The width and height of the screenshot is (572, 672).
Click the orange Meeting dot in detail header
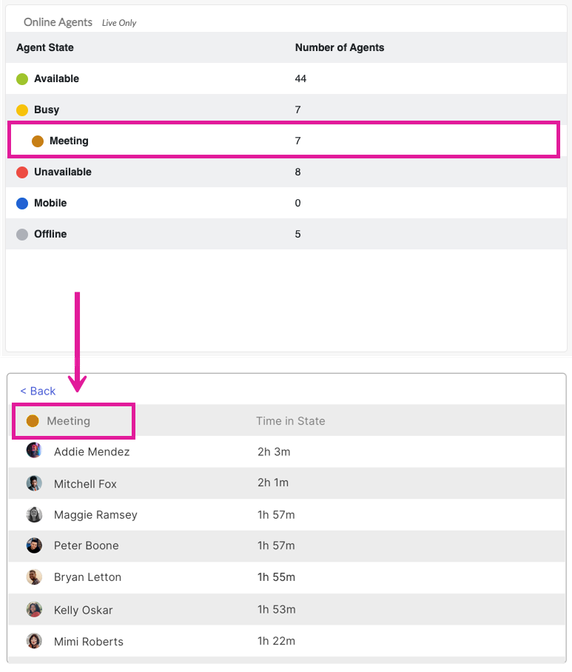[33, 421]
